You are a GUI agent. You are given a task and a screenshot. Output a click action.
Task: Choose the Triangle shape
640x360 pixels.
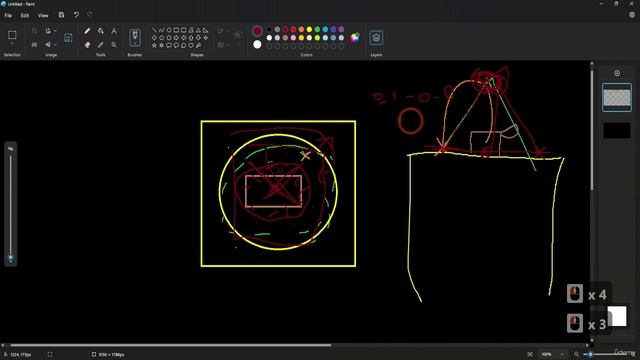(198, 30)
